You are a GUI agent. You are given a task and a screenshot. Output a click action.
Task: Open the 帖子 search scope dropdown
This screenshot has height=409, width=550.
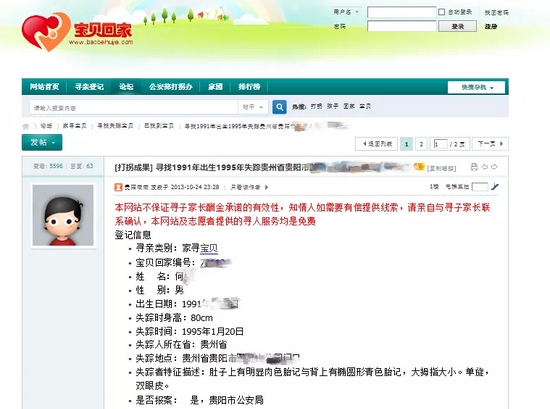tap(253, 107)
